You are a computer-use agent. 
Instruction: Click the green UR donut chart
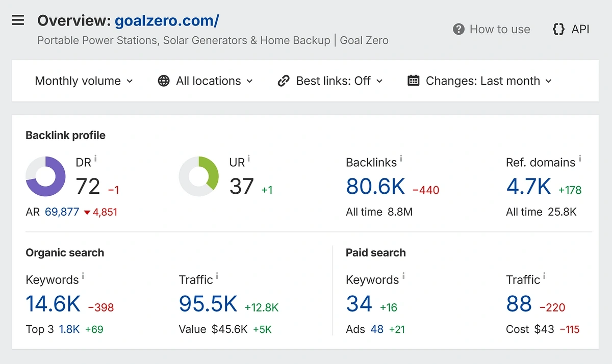click(x=198, y=176)
